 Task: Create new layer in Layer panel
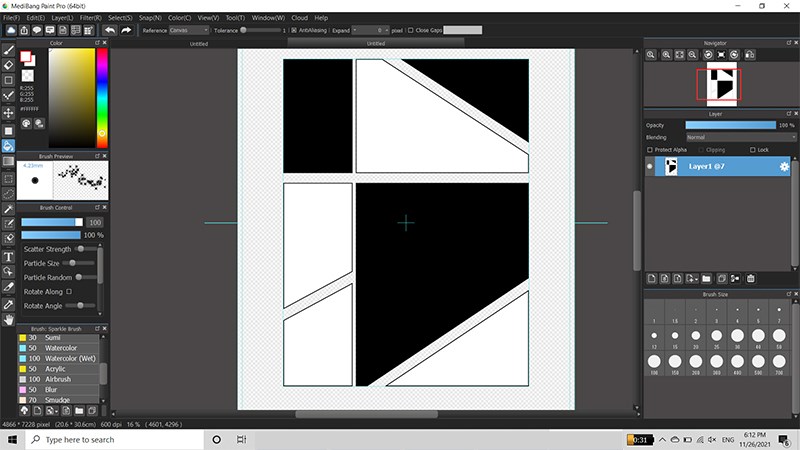coord(652,279)
